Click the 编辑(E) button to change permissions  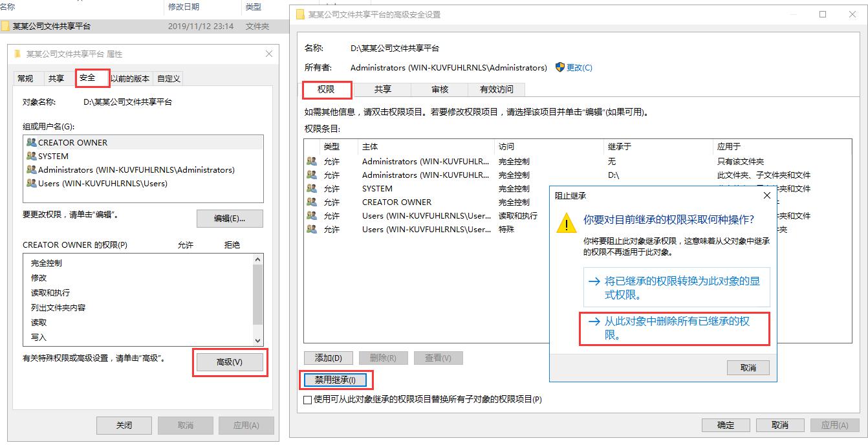[230, 219]
